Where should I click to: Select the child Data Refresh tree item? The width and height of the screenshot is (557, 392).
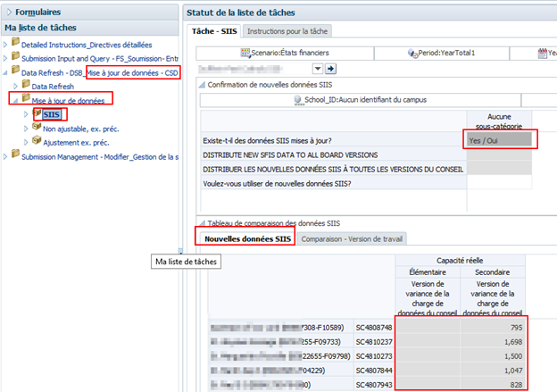point(53,86)
